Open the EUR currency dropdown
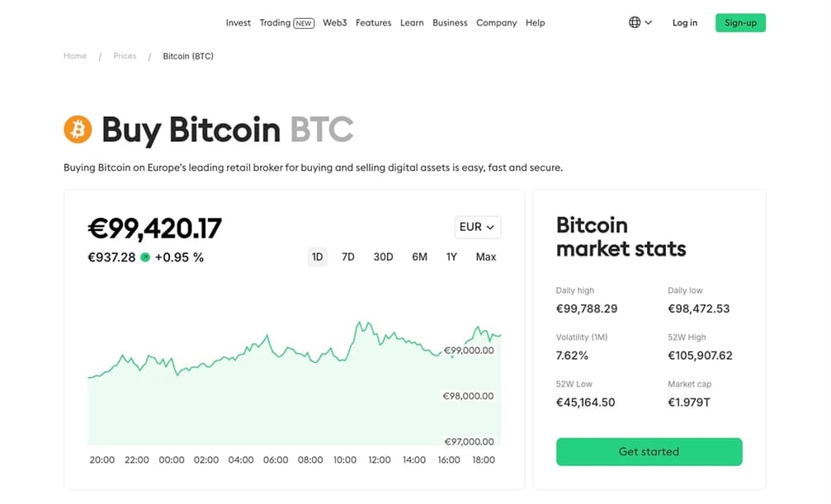 pyautogui.click(x=477, y=227)
